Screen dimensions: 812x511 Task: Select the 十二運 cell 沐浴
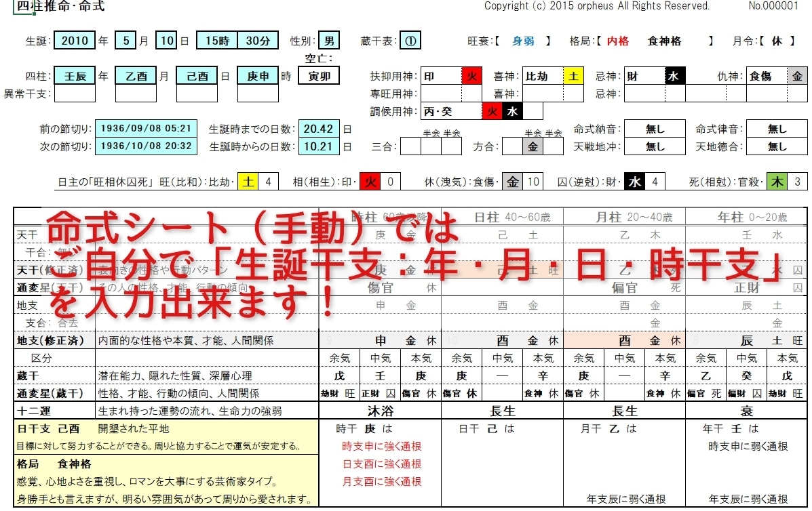pos(380,411)
